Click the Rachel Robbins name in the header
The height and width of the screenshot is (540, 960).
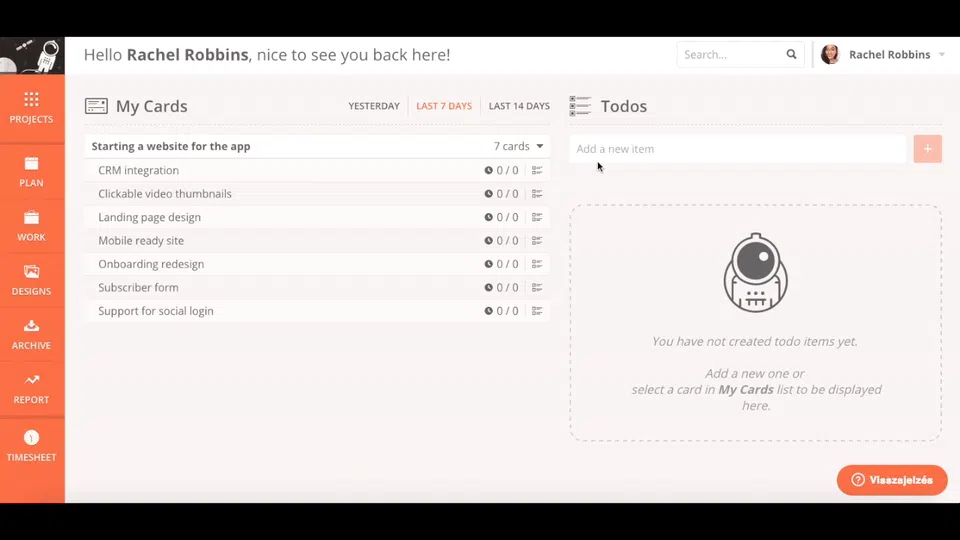[x=890, y=54]
